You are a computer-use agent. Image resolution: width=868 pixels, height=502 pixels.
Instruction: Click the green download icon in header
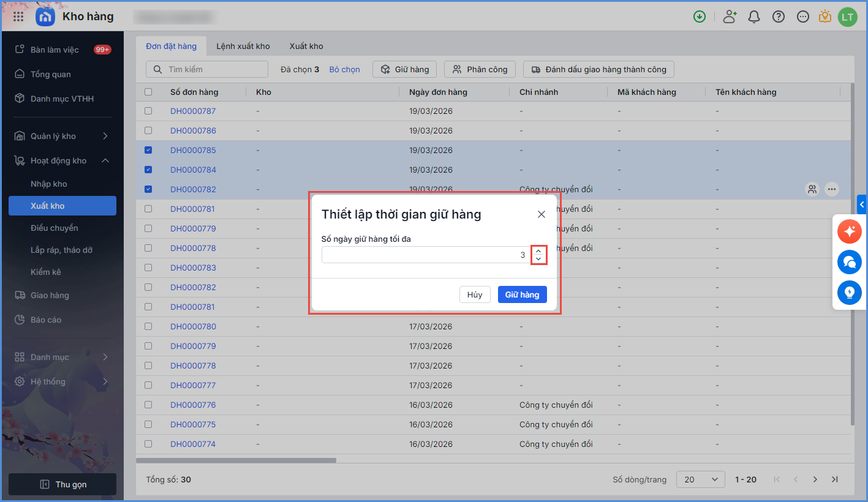click(700, 17)
